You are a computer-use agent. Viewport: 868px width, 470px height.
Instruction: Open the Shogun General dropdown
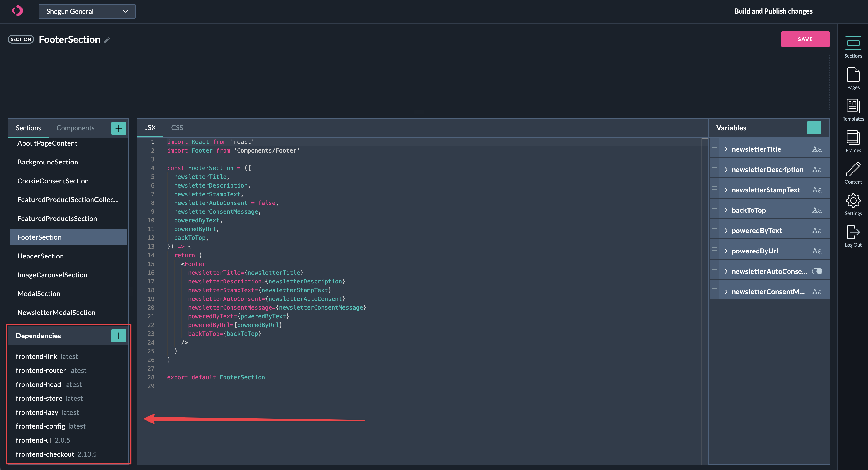tap(87, 11)
